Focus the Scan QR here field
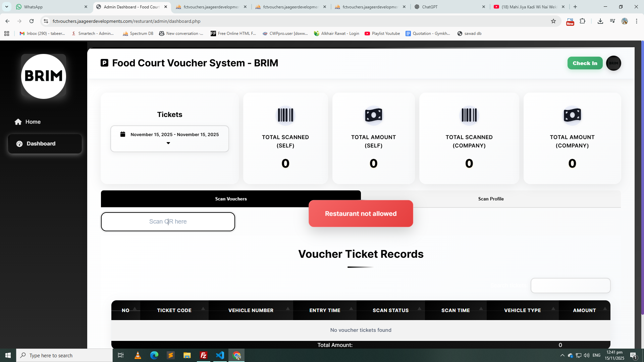Image resolution: width=644 pixels, height=362 pixels. tap(168, 222)
